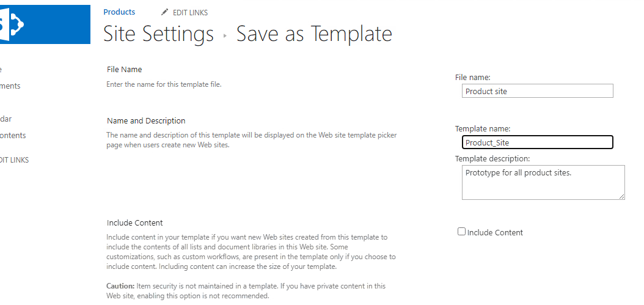Click inside the Template description textarea
This screenshot has width=644, height=305.
(543, 182)
